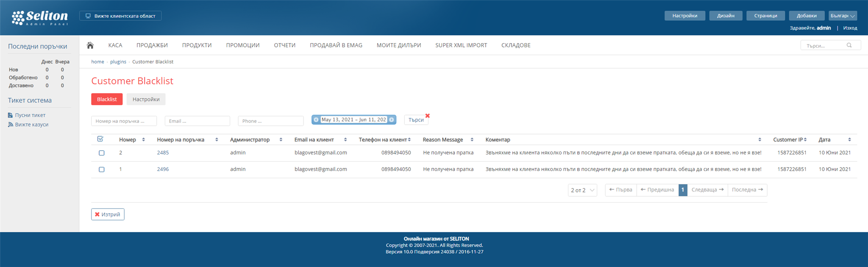Check the checkbox for blacklist row 2
The width and height of the screenshot is (868, 267).
pos(102,153)
